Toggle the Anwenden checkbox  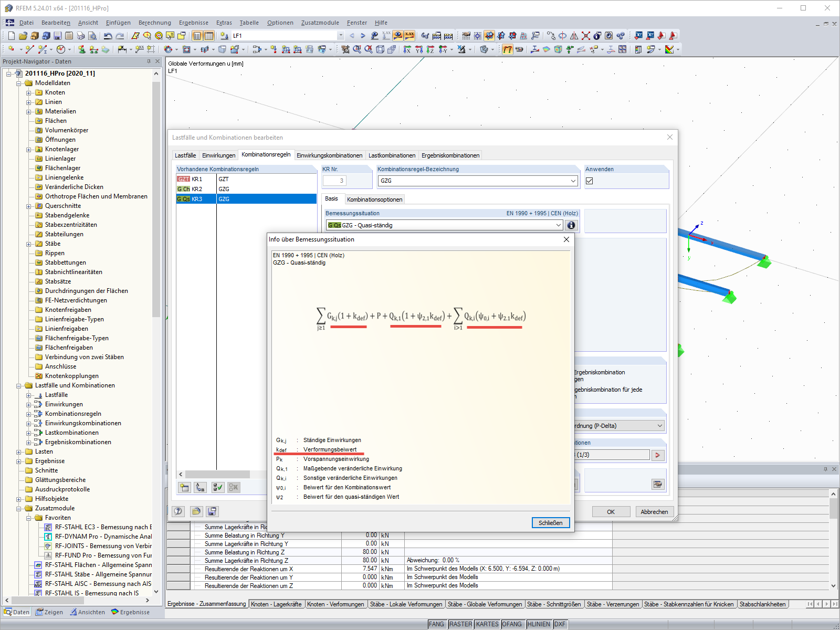[590, 181]
